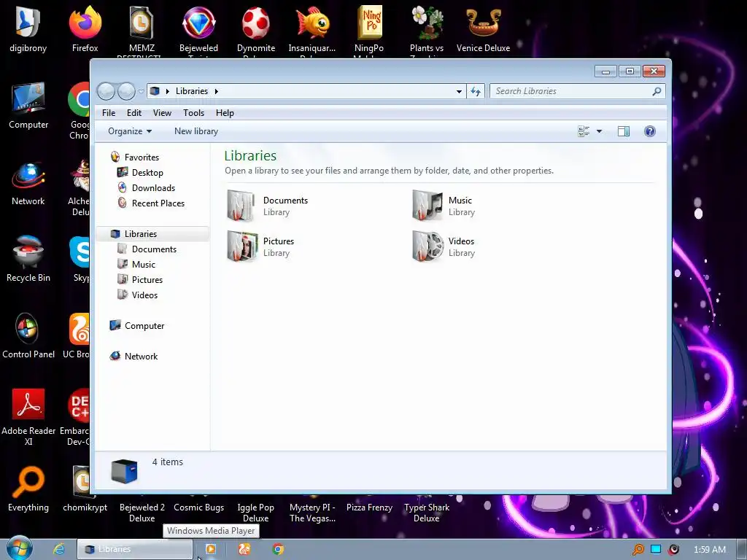Open the recent pages dropdown arrow
The width and height of the screenshot is (747, 560).
pos(141,91)
